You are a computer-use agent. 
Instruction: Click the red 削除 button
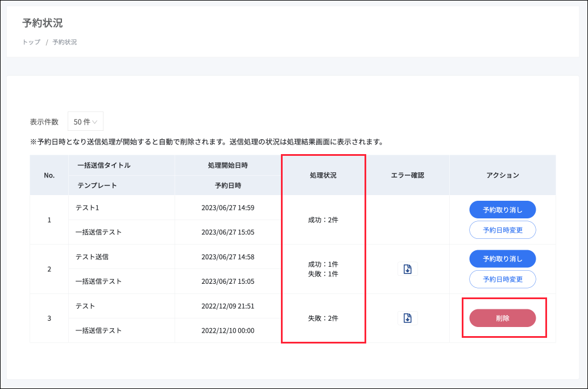point(502,318)
